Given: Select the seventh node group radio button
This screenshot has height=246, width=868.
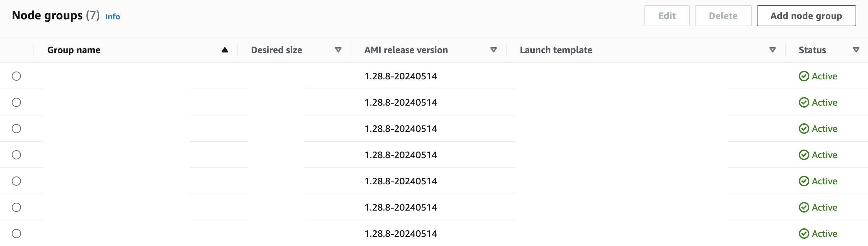Looking at the screenshot, I should [16, 234].
